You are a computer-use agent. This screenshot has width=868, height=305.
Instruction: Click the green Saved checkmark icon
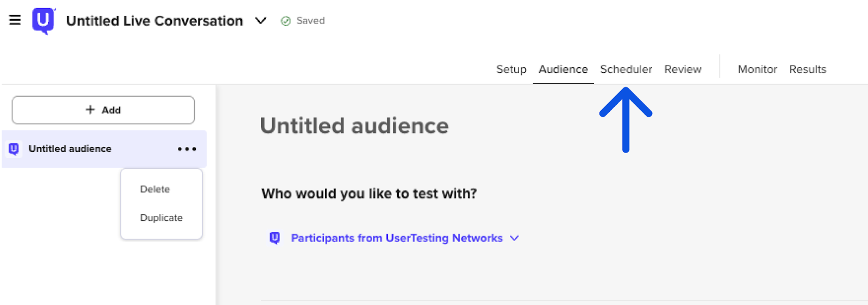(285, 21)
